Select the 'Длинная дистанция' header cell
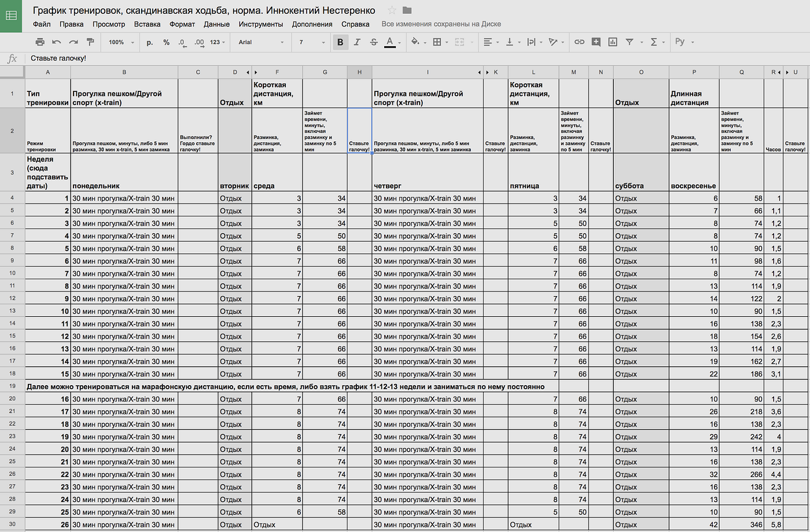Viewport: 810px width, 532px height. pos(694,93)
